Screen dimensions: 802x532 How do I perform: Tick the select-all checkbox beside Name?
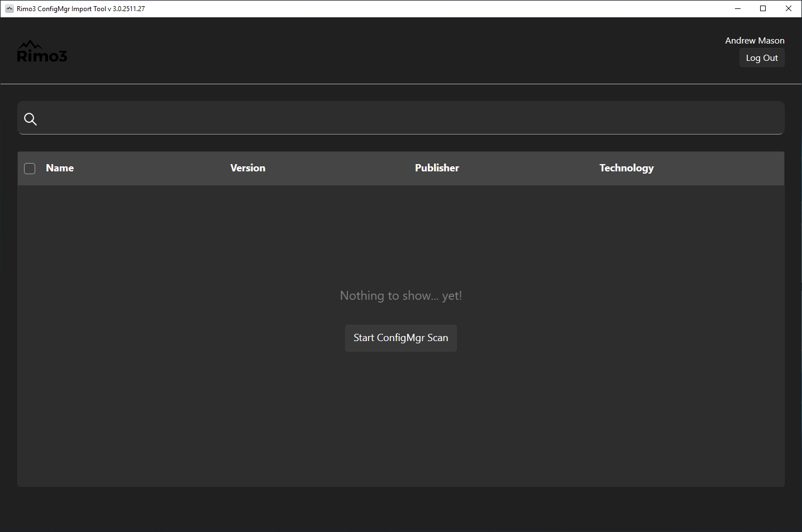(30, 169)
